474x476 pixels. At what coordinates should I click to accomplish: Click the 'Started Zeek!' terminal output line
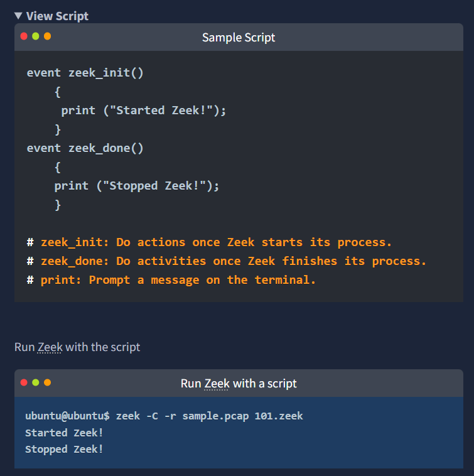coord(64,433)
